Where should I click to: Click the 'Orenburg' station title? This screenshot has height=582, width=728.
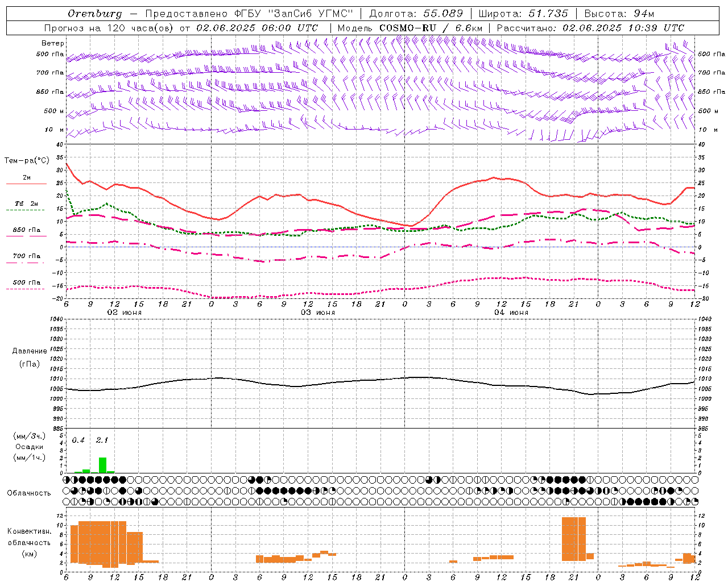(95, 14)
